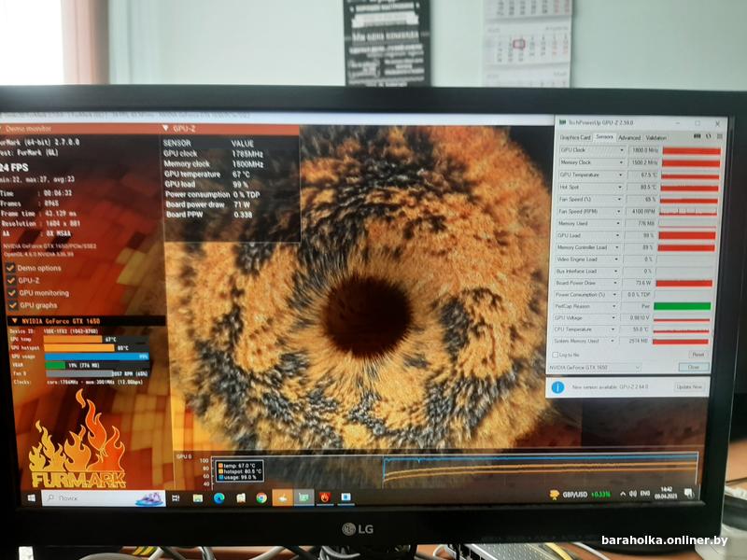The height and width of the screenshot is (560, 747).
Task: Open the GPU-Z hamburger menu icon
Action: click(x=719, y=136)
